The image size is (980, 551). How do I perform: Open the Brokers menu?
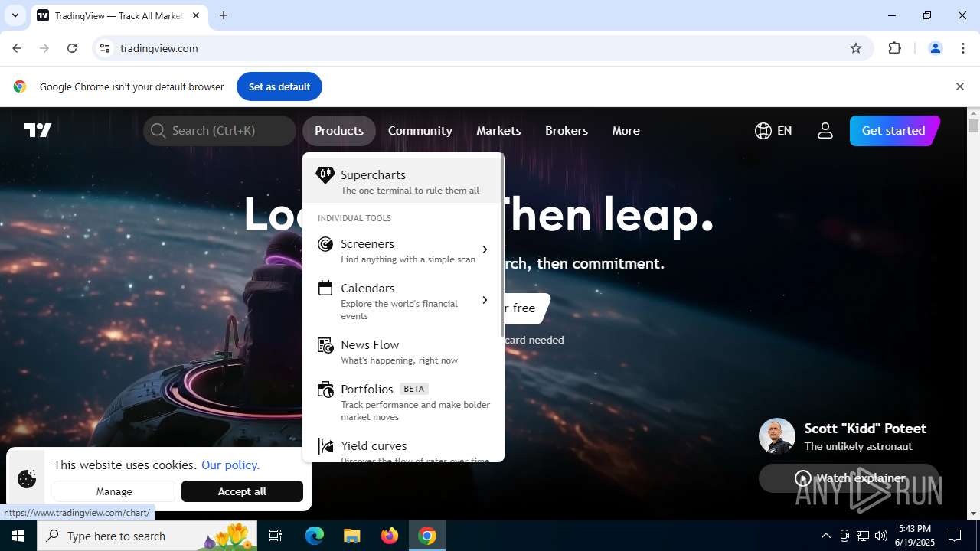(567, 130)
